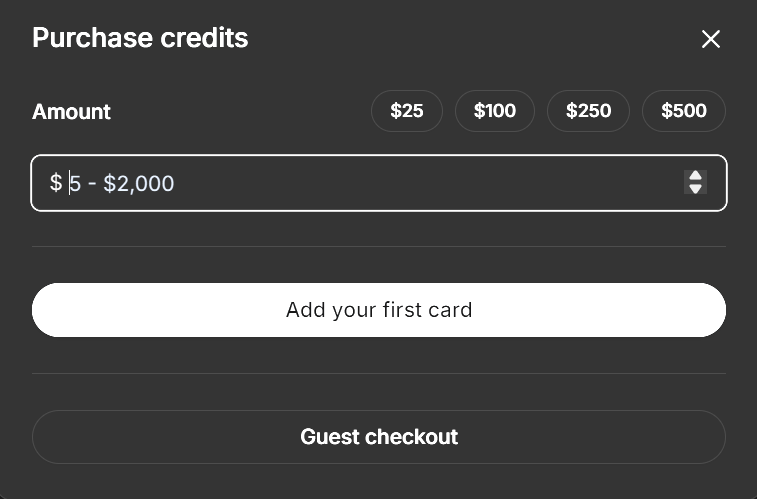Decrease amount with the down stepper arrow
Screen dimensions: 757x499
coord(695,189)
